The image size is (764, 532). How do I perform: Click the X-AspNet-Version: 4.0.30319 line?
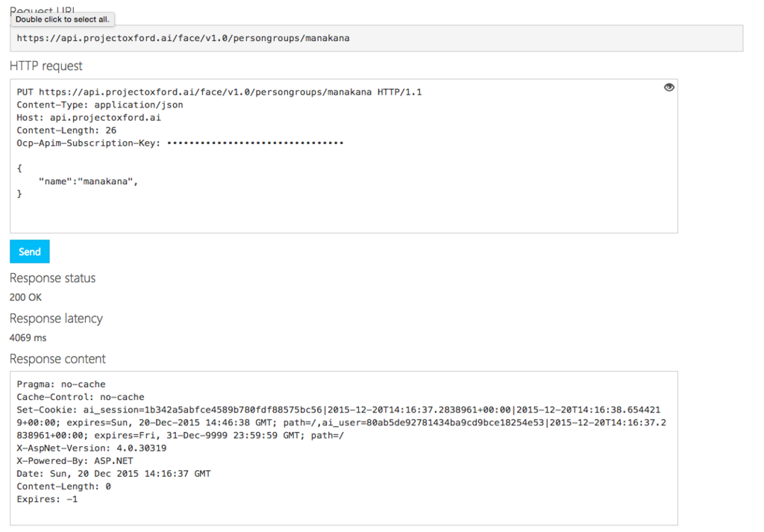click(x=92, y=448)
